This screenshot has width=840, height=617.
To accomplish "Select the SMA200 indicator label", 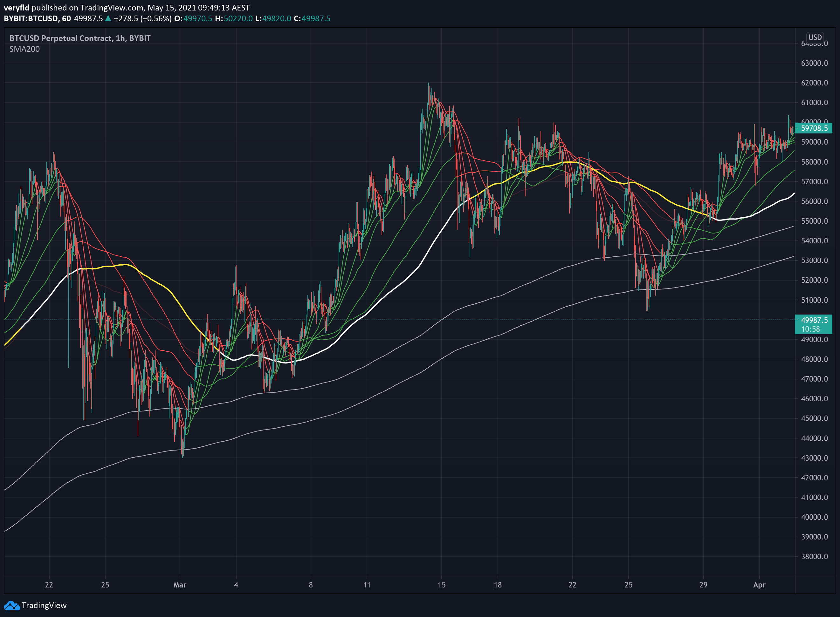I will pyautogui.click(x=25, y=49).
